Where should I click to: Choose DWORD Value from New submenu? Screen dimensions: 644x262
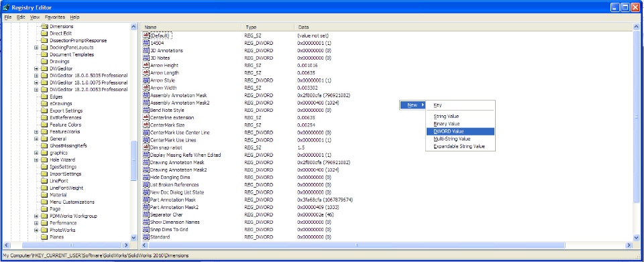coord(460,131)
